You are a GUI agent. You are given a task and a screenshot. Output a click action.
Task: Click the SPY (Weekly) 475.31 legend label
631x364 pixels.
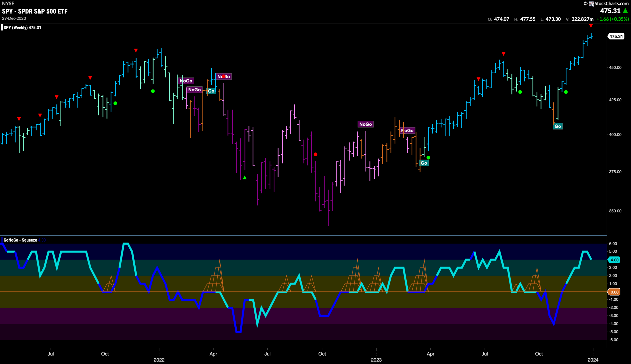[22, 28]
